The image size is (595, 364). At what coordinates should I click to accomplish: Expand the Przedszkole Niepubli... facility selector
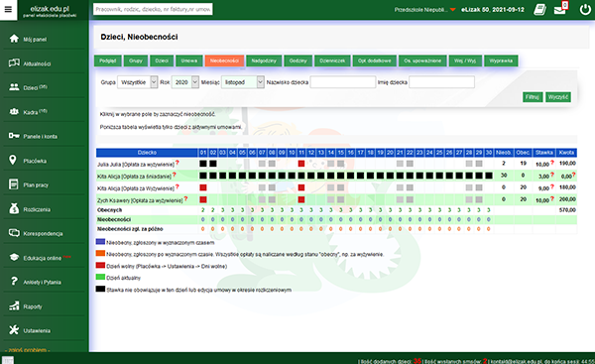click(424, 10)
